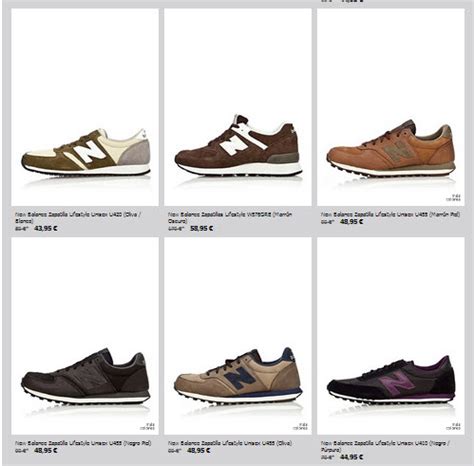
Task: Click 'más colores' on beige navy sneaker
Action: click(x=300, y=427)
